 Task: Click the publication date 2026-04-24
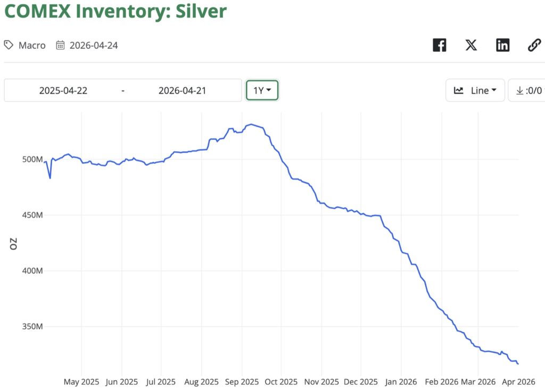point(94,45)
